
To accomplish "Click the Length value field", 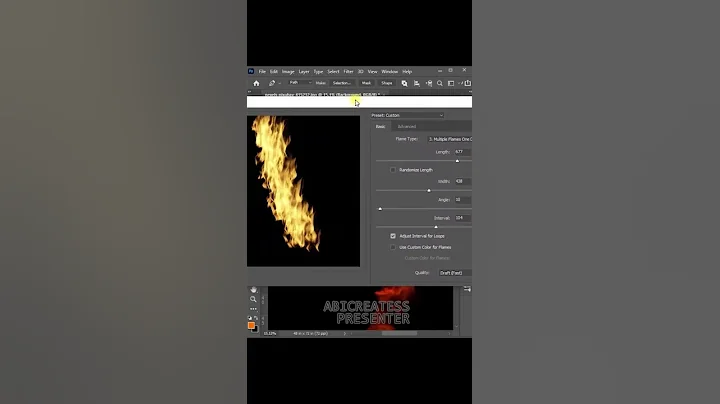I will tap(462, 152).
